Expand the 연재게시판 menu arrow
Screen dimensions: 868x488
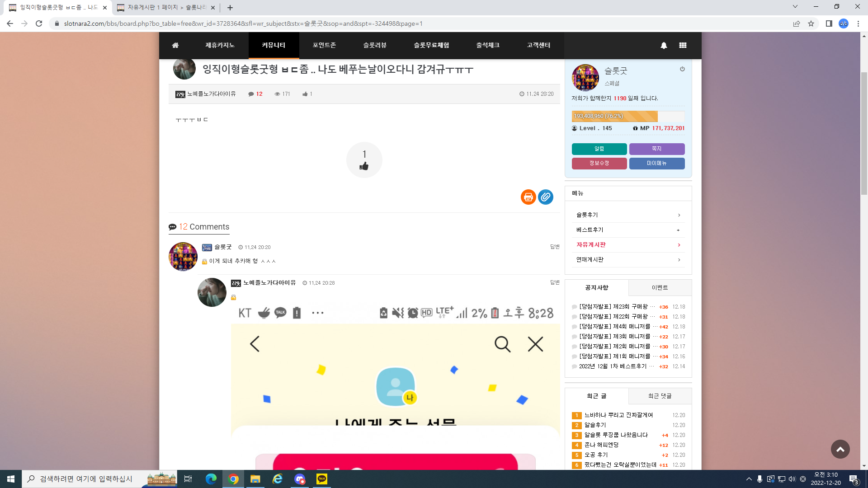(x=679, y=260)
